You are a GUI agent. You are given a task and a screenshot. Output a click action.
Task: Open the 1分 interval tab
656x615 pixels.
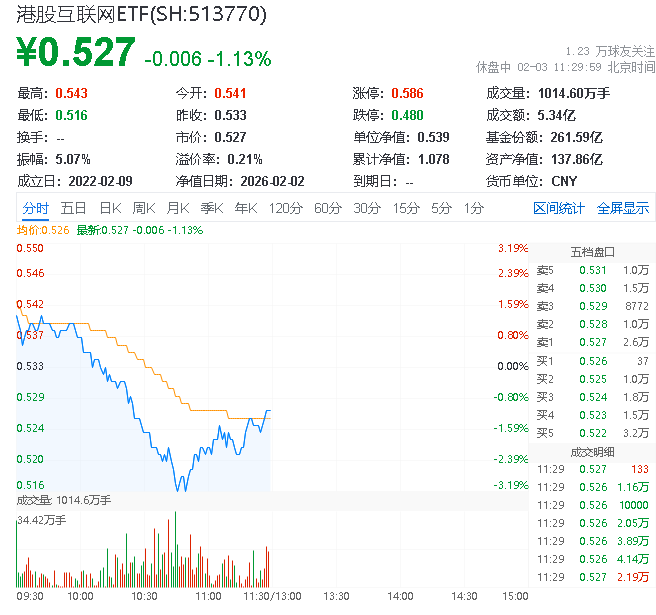point(473,208)
